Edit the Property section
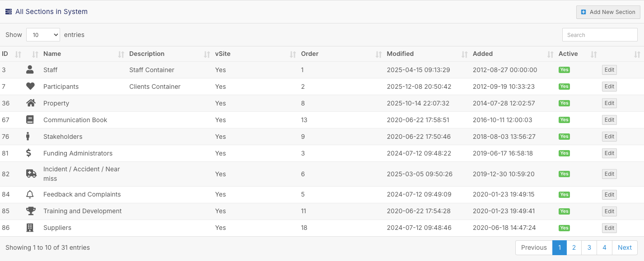 [x=609, y=103]
